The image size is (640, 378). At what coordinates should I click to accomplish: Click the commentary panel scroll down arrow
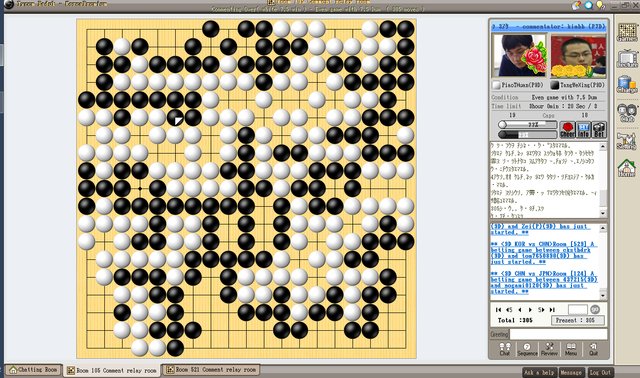[603, 213]
